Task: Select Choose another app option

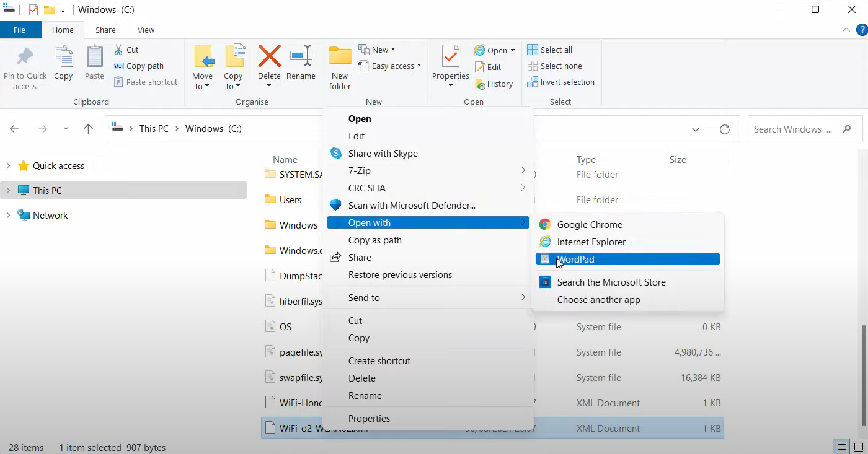Action: [598, 299]
